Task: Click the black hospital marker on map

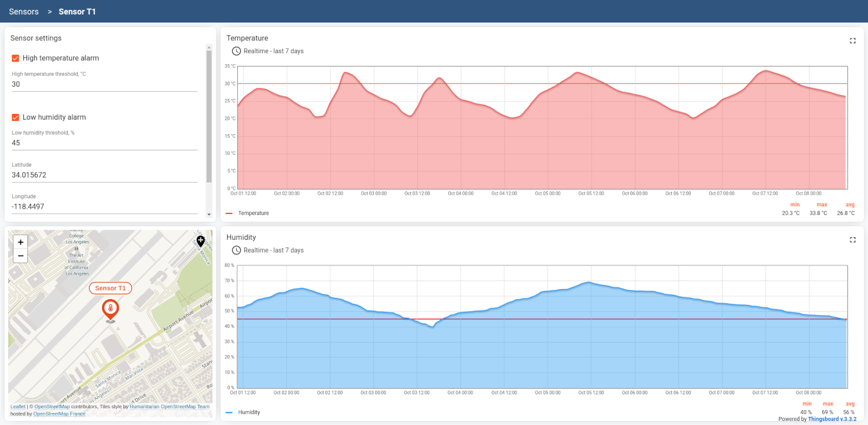Action: [x=200, y=241]
